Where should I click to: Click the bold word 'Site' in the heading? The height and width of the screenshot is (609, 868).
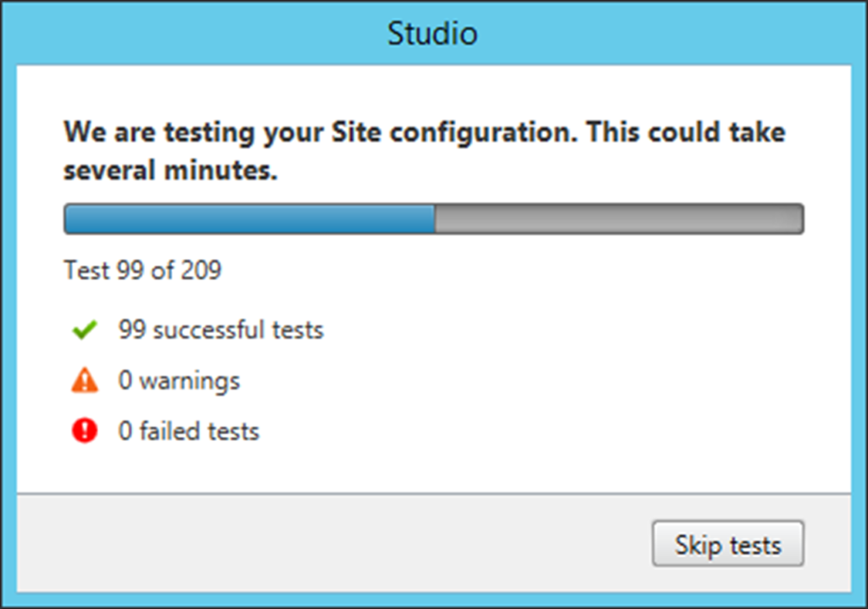(357, 132)
